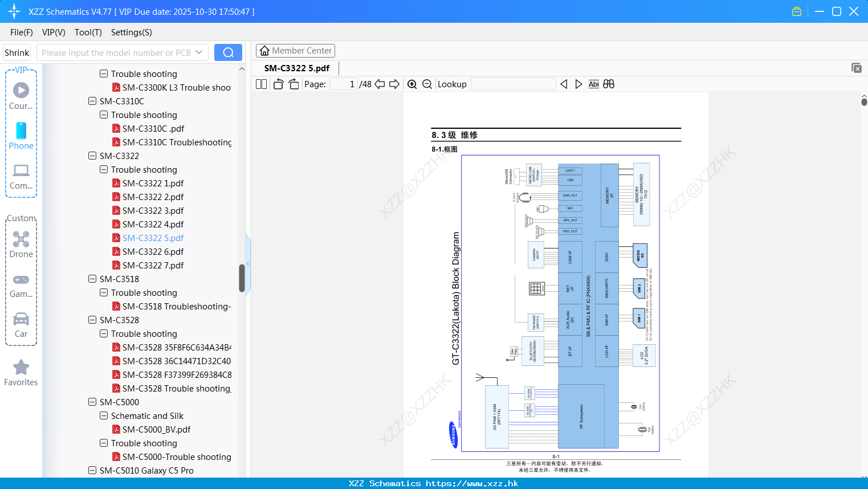The height and width of the screenshot is (489, 868).
Task: Open the Car category
Action: pos(21,325)
